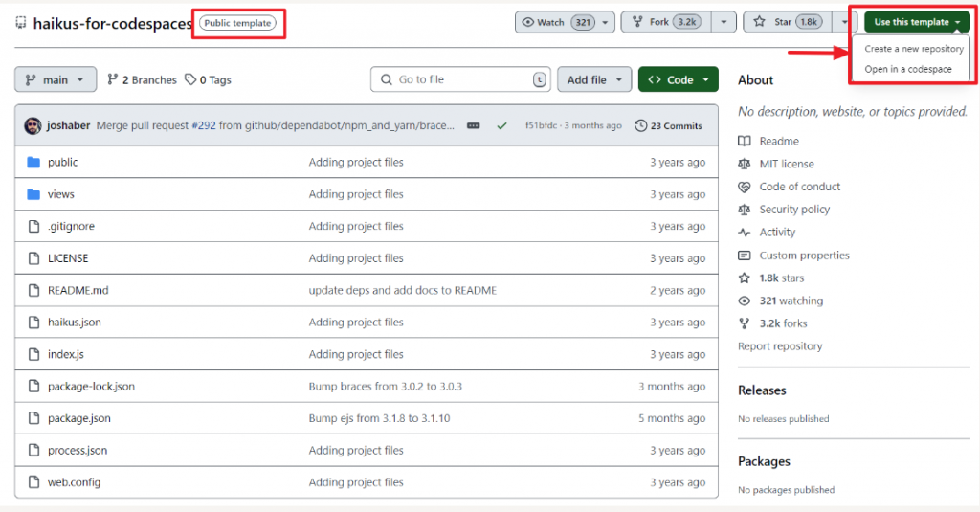
Task: Click Report repository link
Action: 780,346
